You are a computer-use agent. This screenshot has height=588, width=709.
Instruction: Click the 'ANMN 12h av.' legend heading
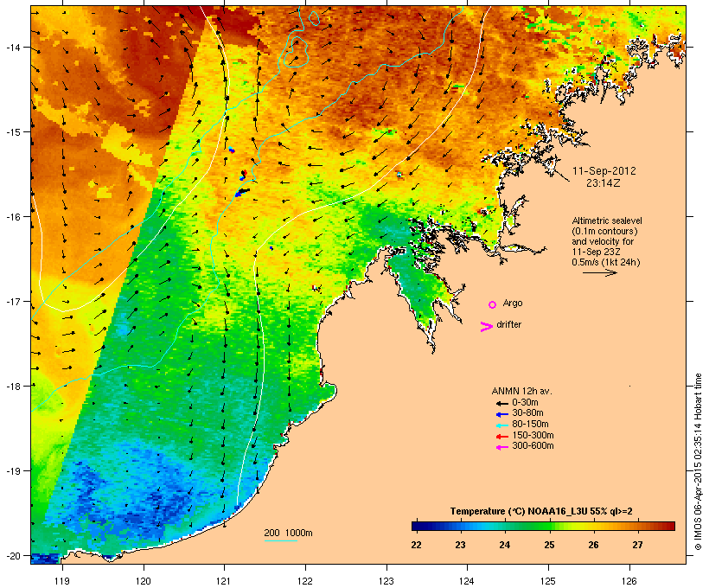click(x=521, y=391)
